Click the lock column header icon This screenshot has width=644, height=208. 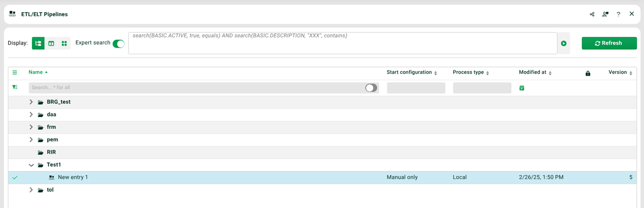[588, 73]
